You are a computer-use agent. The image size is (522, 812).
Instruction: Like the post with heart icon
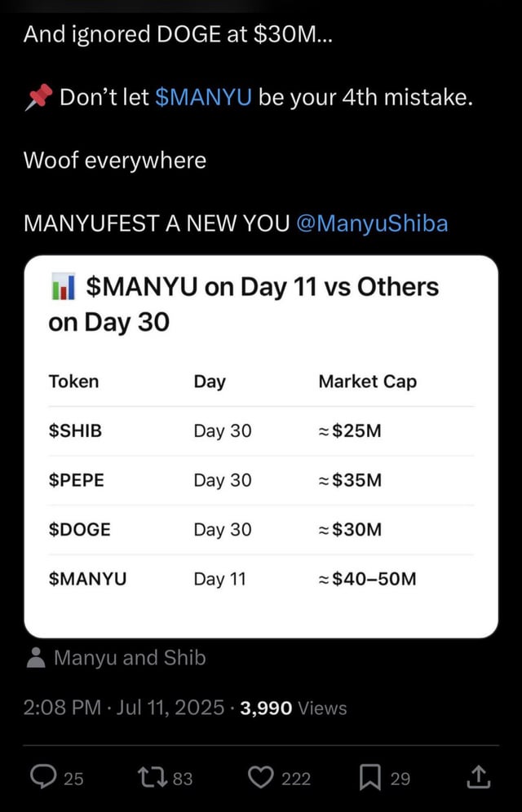(260, 778)
